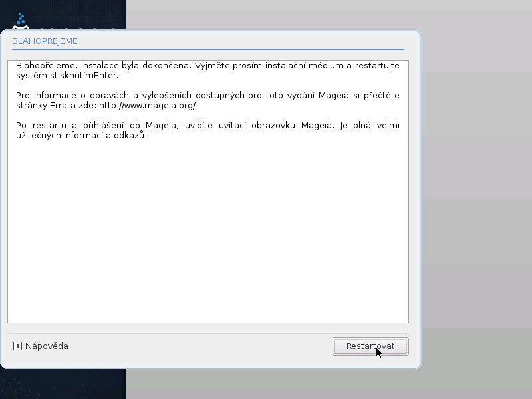
Task: Expand the Nápověda help section
Action: point(41,346)
